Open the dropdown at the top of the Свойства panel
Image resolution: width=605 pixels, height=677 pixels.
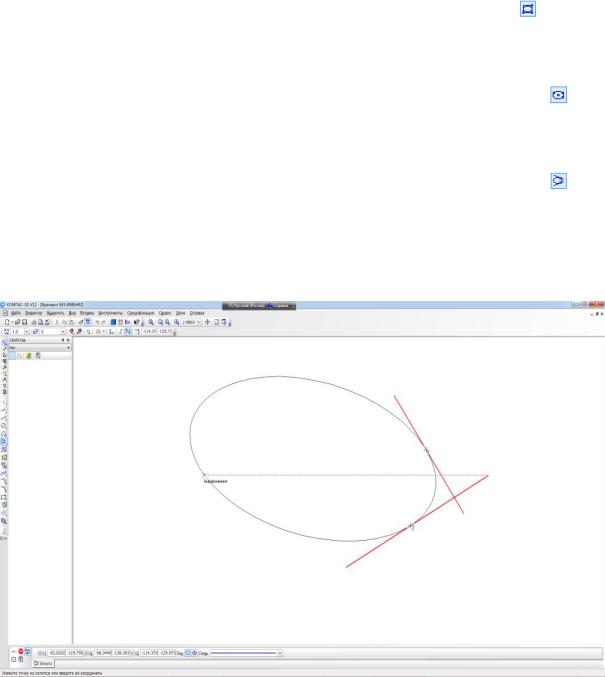69,348
